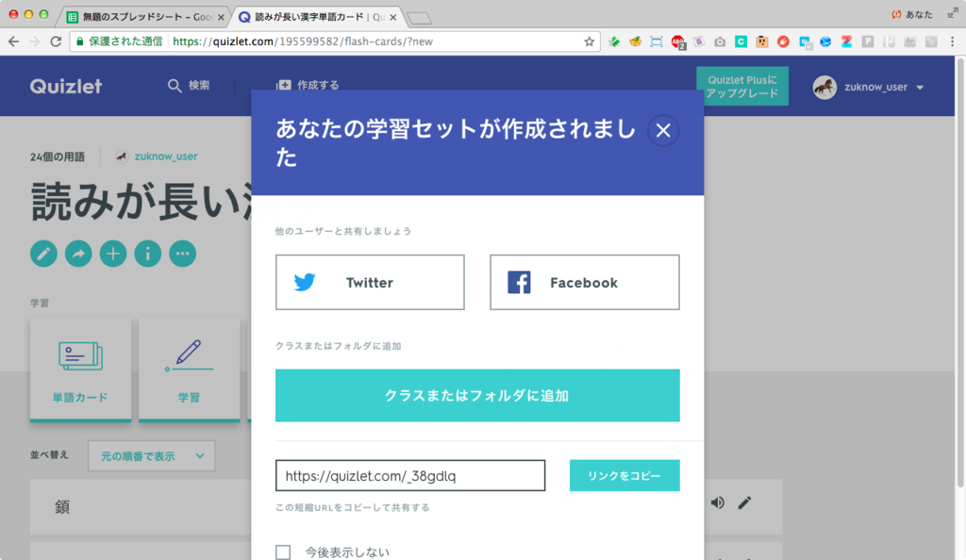Click the info icon
Screen dimensions: 966x560
(148, 254)
